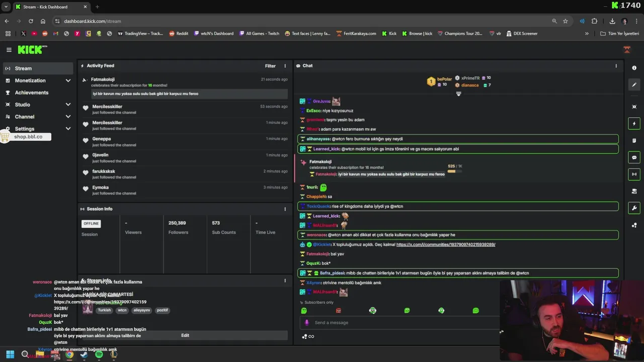Click the Eymoka follow entry
Screen dimensions: 644x362
coord(185,190)
